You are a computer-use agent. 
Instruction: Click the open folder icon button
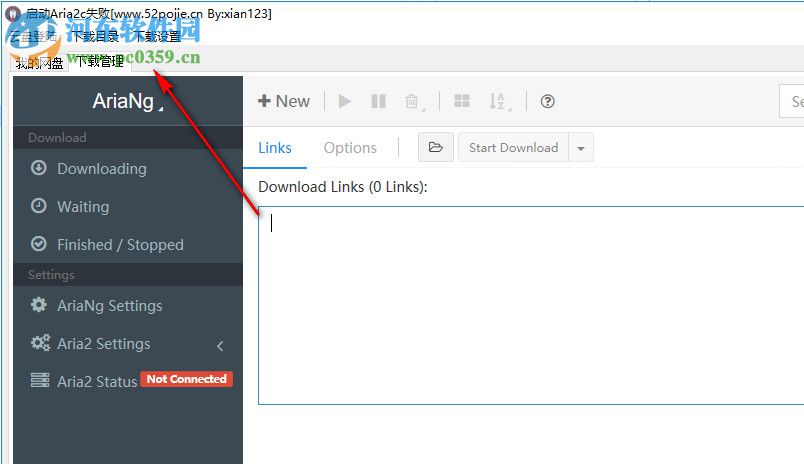435,147
